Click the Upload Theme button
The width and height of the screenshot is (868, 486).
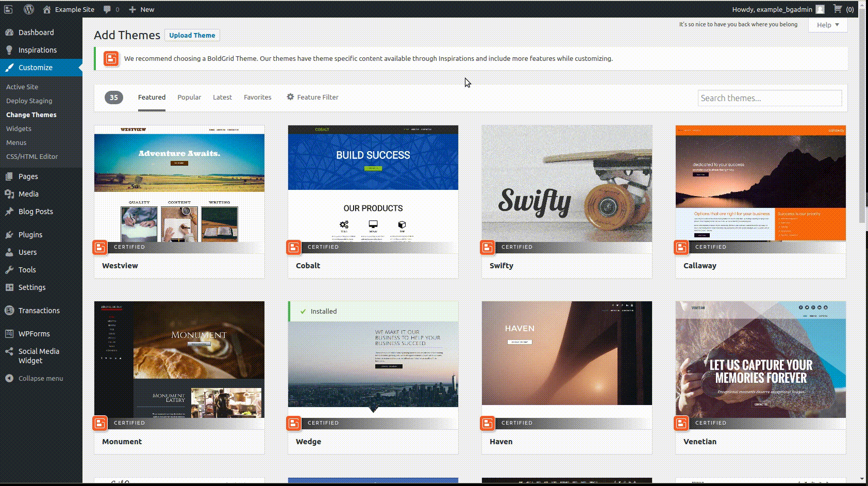(x=192, y=35)
